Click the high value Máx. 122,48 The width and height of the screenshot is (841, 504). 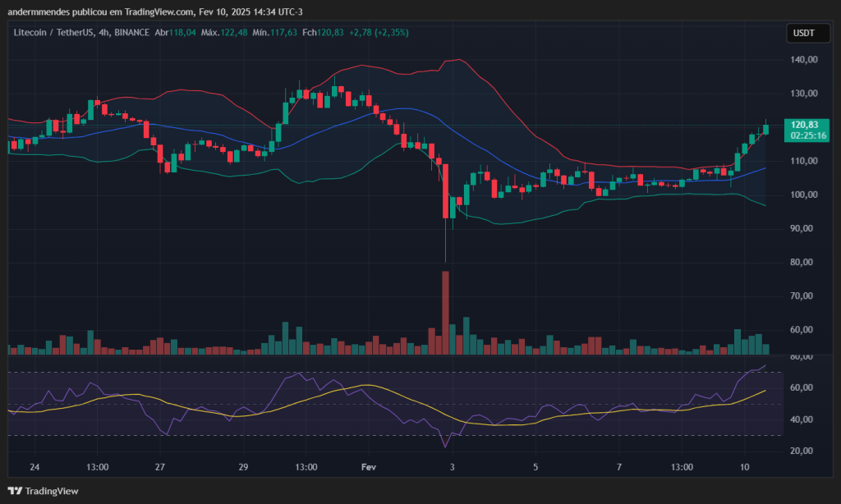[x=224, y=33]
